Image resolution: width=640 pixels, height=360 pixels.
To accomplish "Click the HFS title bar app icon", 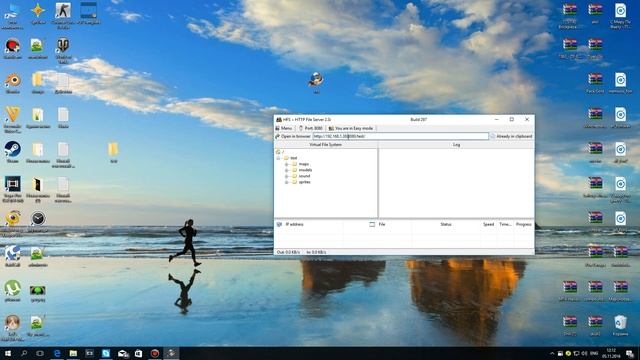I will coord(279,120).
